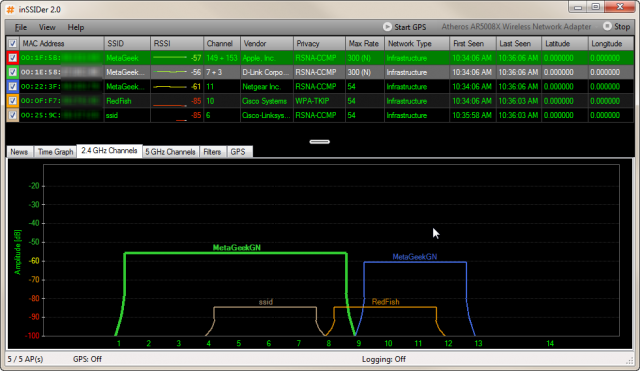
Task: Sort by Latitude column header
Action: (x=565, y=44)
